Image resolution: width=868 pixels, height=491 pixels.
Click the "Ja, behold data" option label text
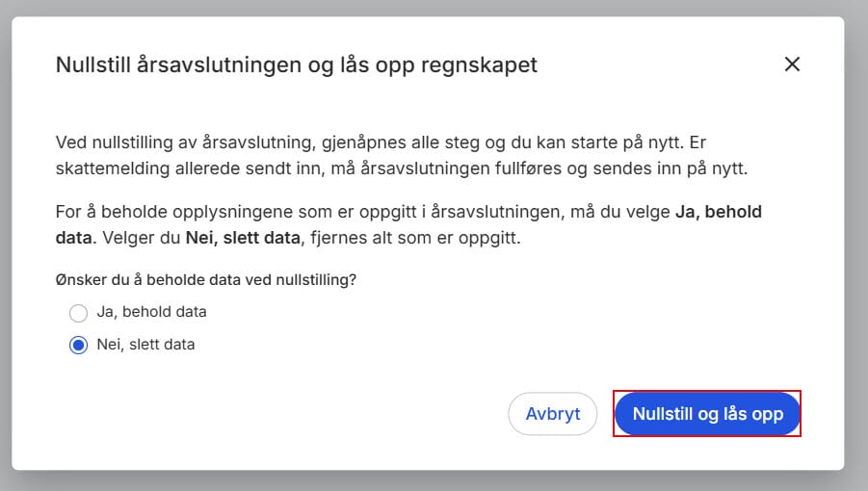click(151, 312)
